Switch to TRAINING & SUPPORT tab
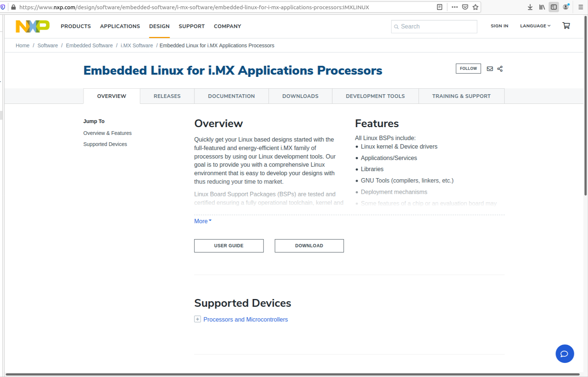Viewport: 588px width, 377px height. [x=461, y=96]
